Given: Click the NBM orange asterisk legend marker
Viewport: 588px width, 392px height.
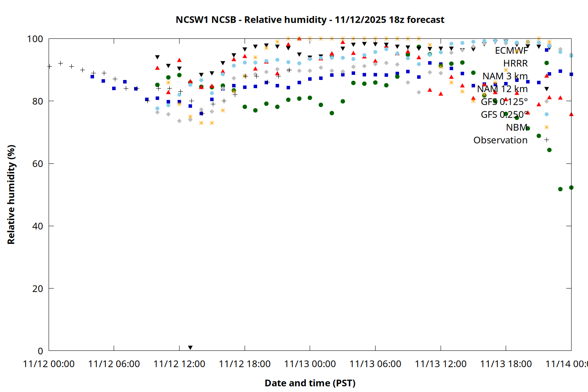Looking at the screenshot, I should tap(546, 127).
